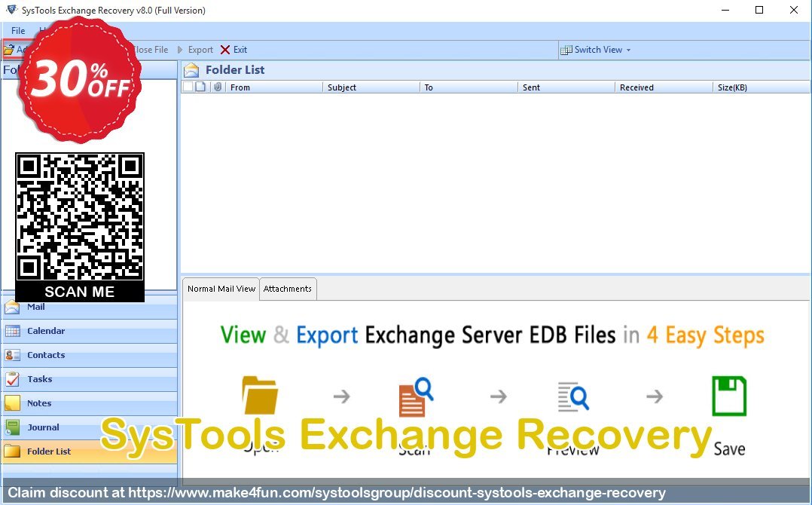Click the Calendar icon in the sidebar
Image resolution: width=812 pixels, height=505 pixels.
pos(12,331)
